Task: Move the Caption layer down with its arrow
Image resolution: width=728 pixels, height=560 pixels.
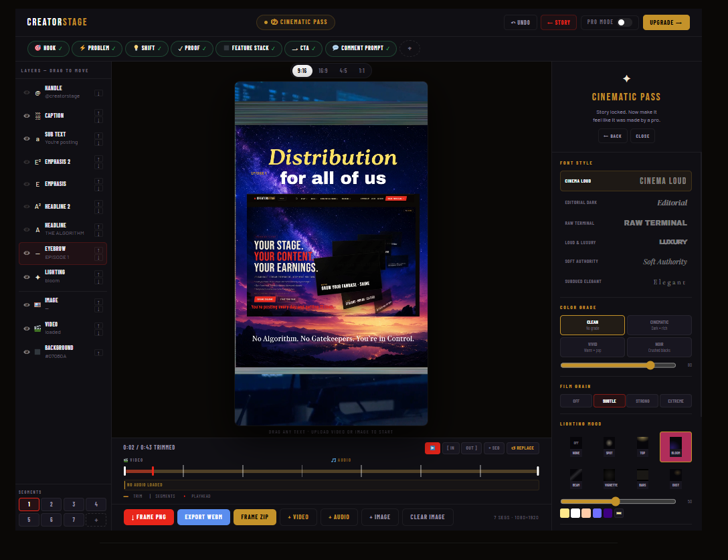Action: [x=98, y=120]
